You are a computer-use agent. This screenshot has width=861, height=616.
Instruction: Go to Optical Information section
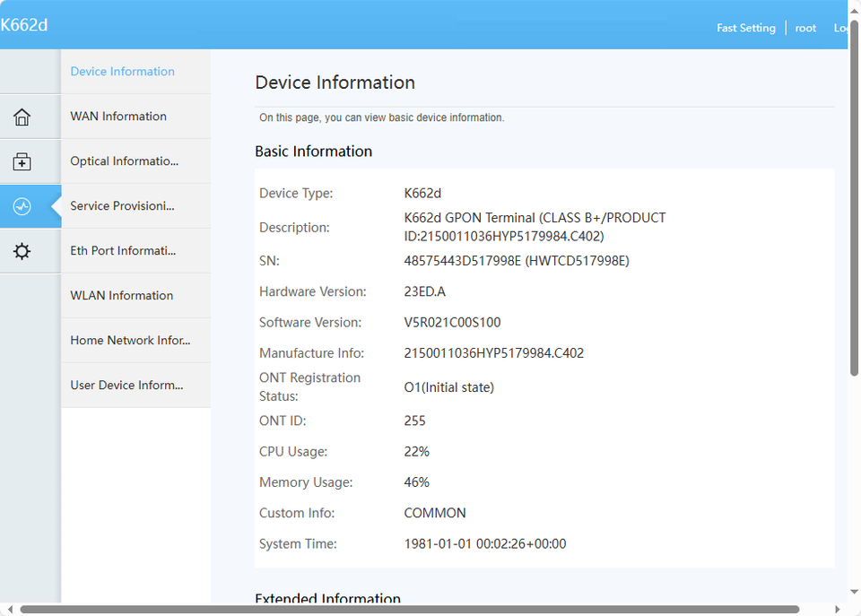pos(125,161)
